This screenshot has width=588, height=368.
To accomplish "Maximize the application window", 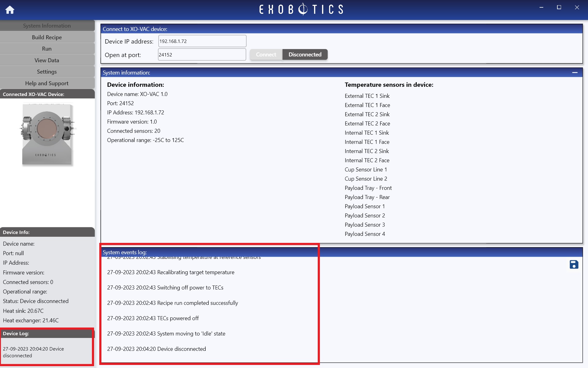I will (x=559, y=7).
